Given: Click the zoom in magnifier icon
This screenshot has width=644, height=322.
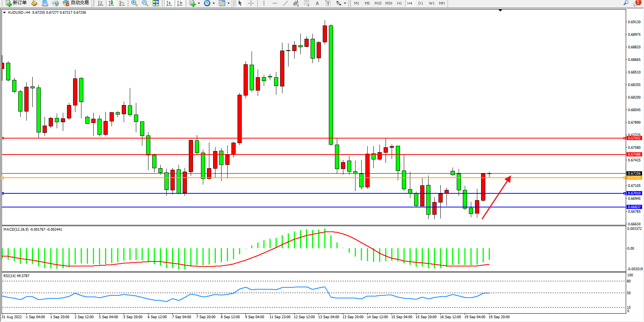Looking at the screenshot, I should click(x=134, y=3).
